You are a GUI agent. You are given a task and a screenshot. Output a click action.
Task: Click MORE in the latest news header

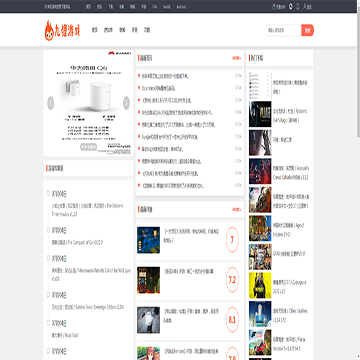pos(236,58)
